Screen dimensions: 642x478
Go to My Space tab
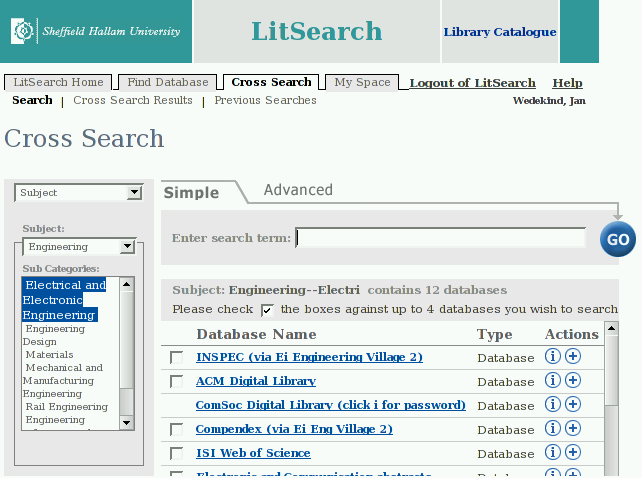[x=362, y=82]
